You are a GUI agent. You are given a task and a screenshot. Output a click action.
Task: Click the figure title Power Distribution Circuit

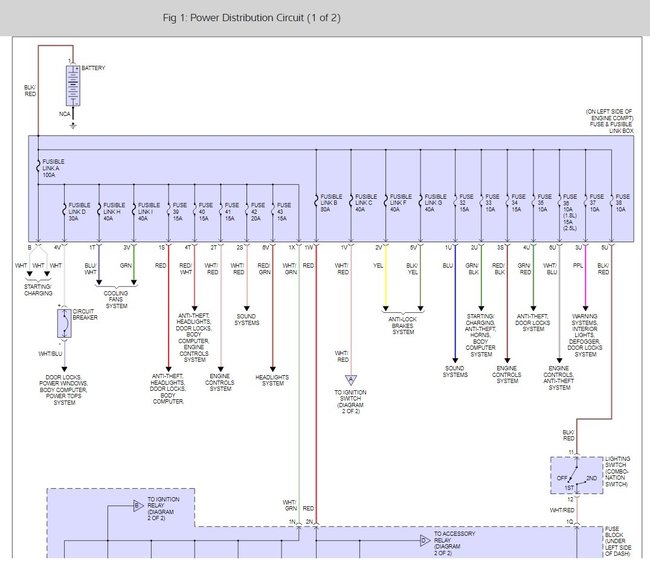click(x=251, y=18)
